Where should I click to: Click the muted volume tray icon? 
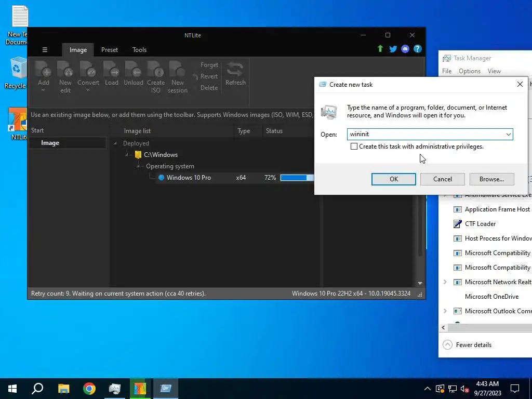click(x=465, y=389)
